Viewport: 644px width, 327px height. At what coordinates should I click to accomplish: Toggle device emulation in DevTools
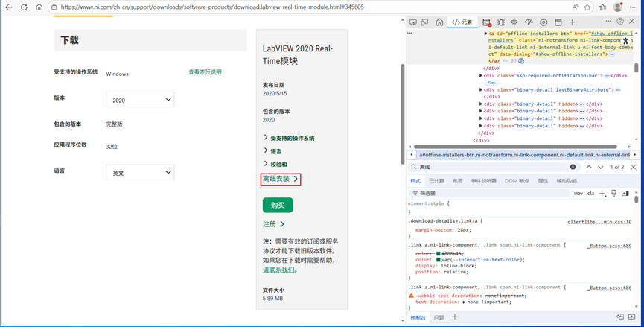[x=425, y=22]
